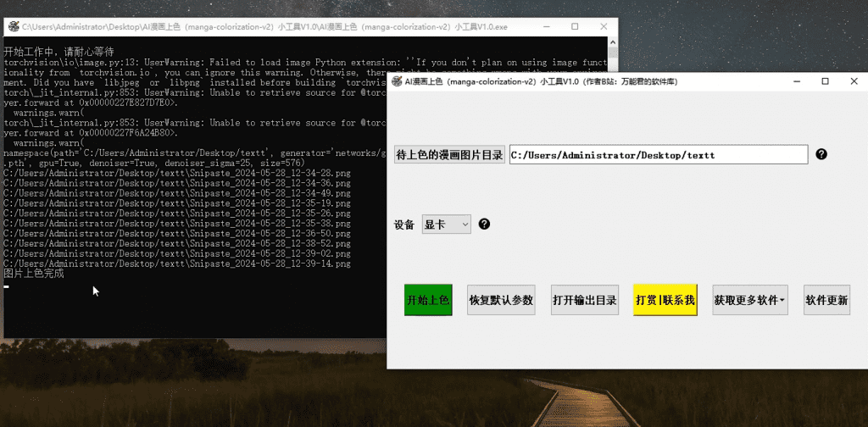Click the yellow 打赏|联系我 button
This screenshot has width=868, height=427.
(x=665, y=300)
